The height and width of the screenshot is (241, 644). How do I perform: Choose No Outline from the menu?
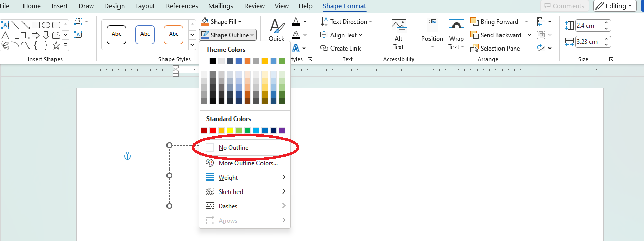[245, 148]
